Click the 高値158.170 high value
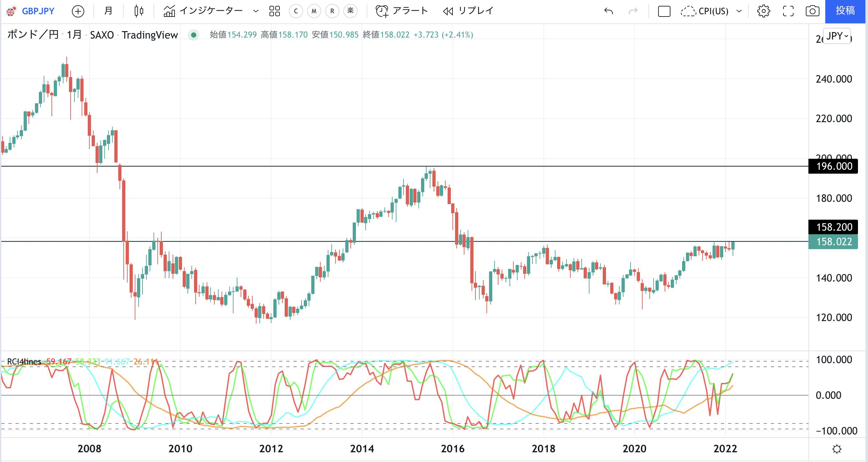 click(284, 35)
